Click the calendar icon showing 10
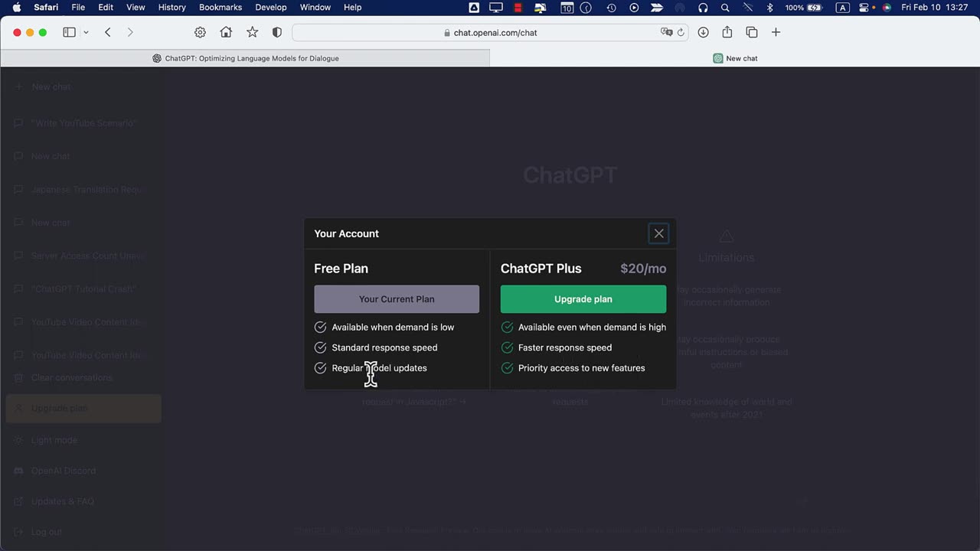The height and width of the screenshot is (551, 980). 567,8
